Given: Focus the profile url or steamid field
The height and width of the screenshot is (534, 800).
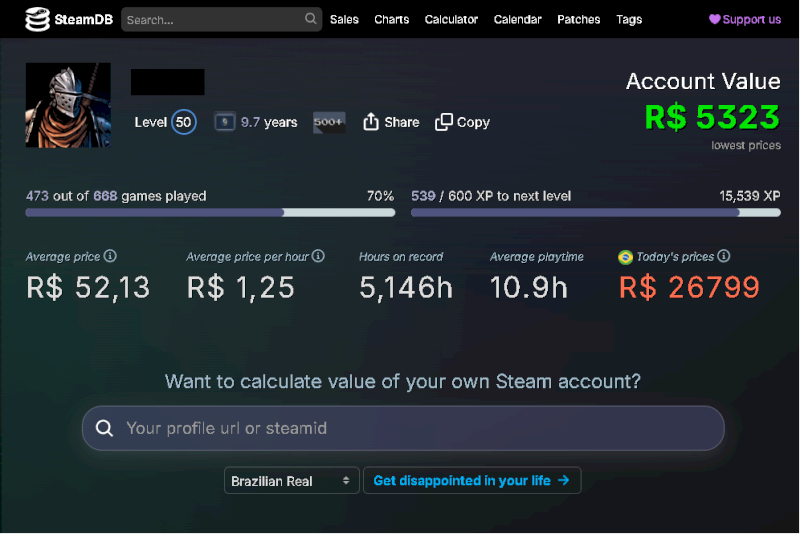Looking at the screenshot, I should pyautogui.click(x=403, y=428).
